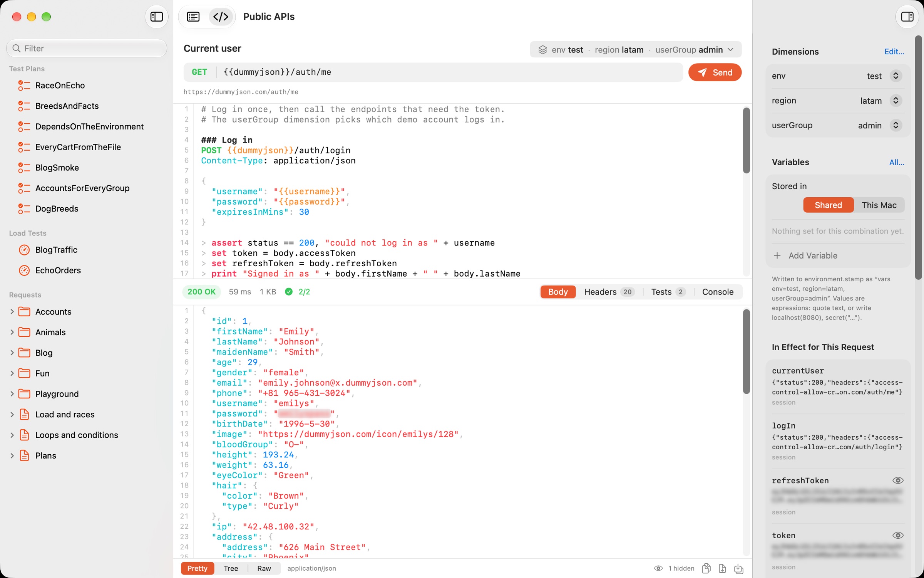Click the response body vertical scrollbar
The width and height of the screenshot is (924, 578).
click(746, 351)
